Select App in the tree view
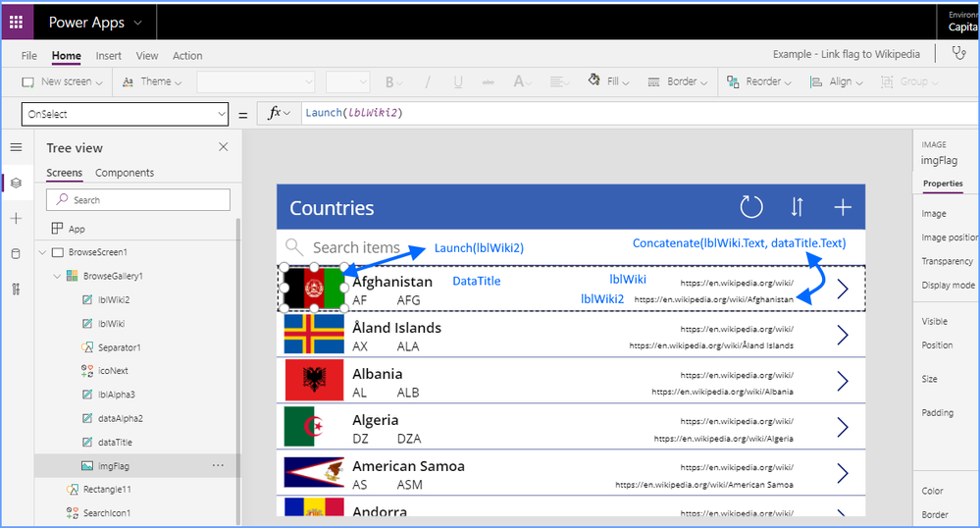Screen dimensions: 980x528 [x=77, y=229]
